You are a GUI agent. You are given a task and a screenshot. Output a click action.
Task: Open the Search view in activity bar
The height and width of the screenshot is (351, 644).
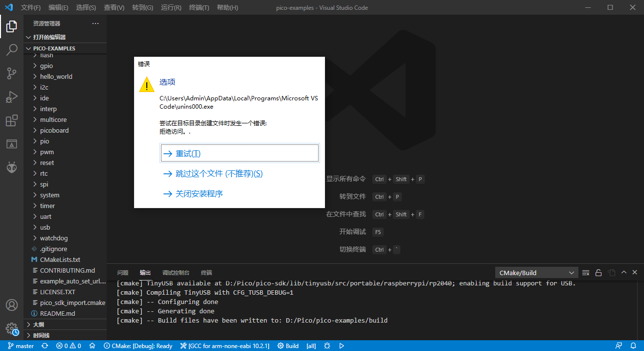click(x=12, y=50)
